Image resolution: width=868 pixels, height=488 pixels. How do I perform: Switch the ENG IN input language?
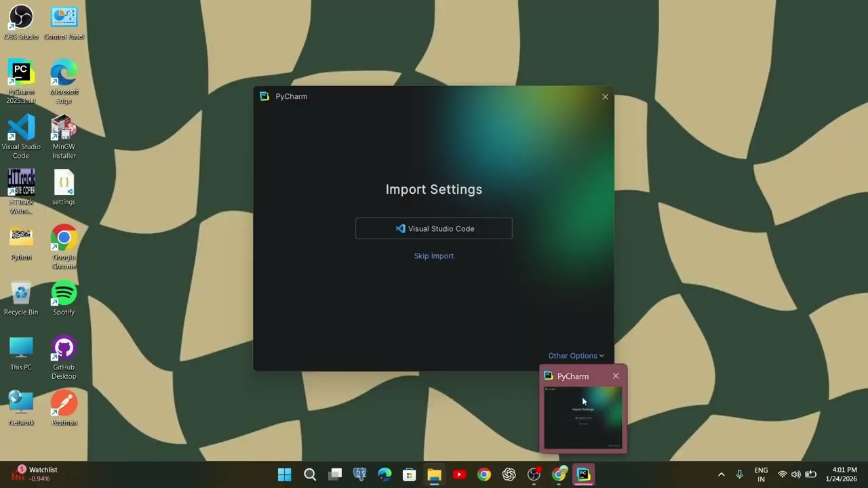click(x=761, y=474)
